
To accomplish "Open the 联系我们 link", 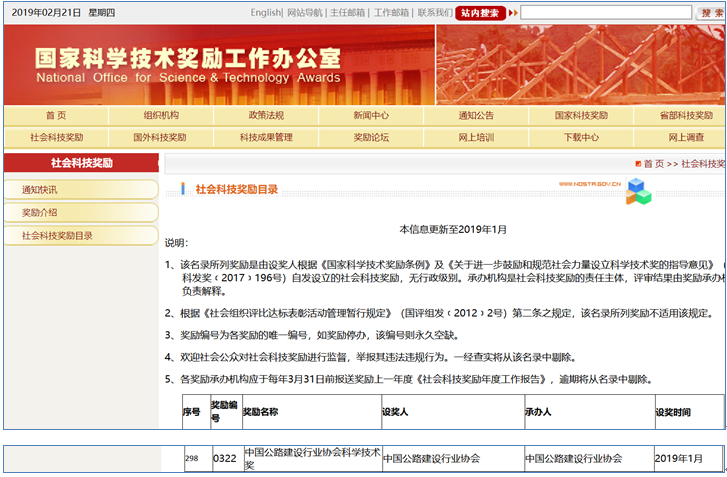I will point(435,13).
